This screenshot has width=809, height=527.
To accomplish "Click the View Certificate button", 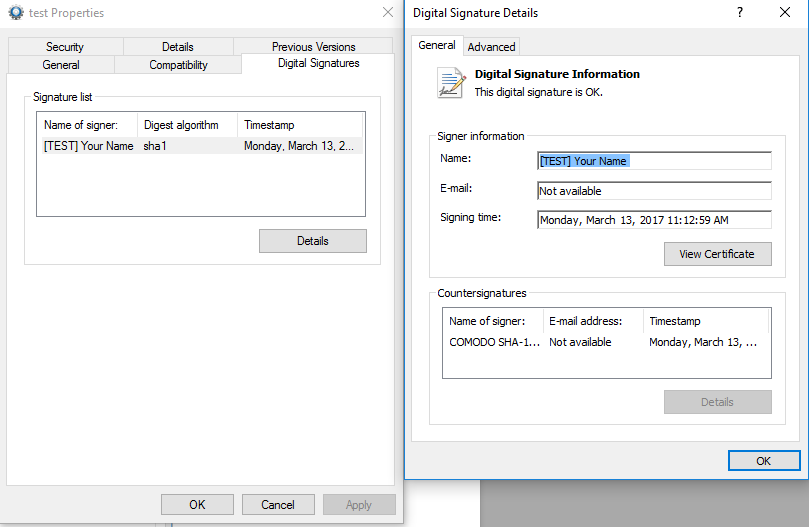I will (717, 254).
